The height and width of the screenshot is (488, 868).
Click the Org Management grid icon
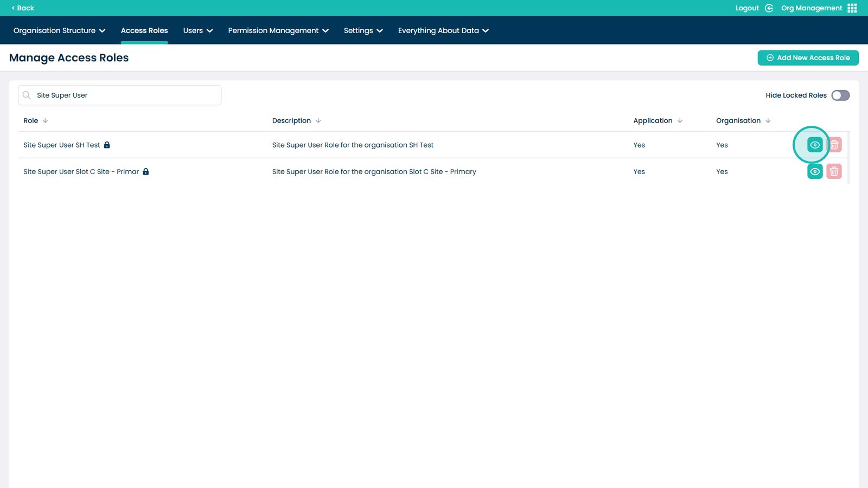tap(852, 8)
